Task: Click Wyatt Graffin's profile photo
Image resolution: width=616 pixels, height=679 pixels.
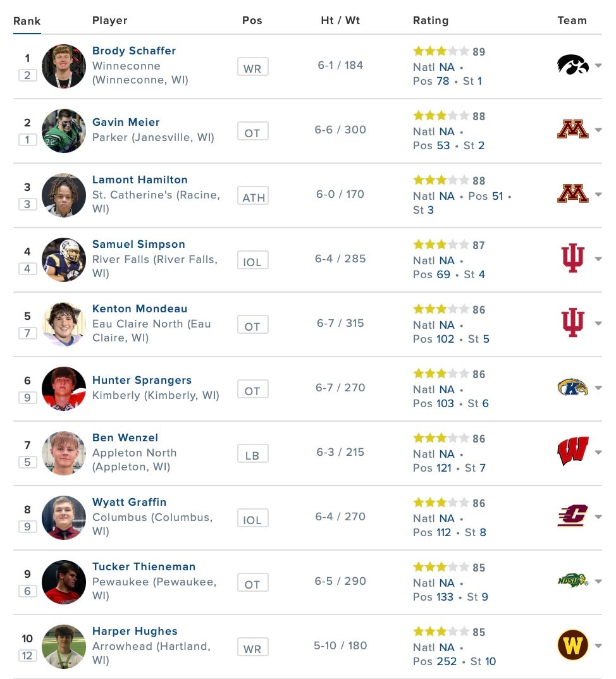Action: 64,518
